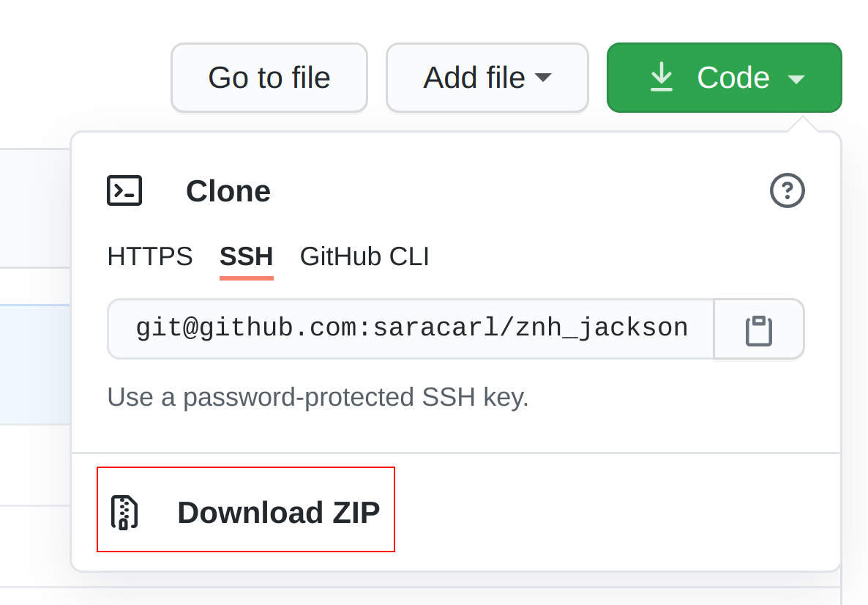Click the caret arrow beside Add file
Image resolution: width=868 pixels, height=605 pixels.
click(543, 78)
